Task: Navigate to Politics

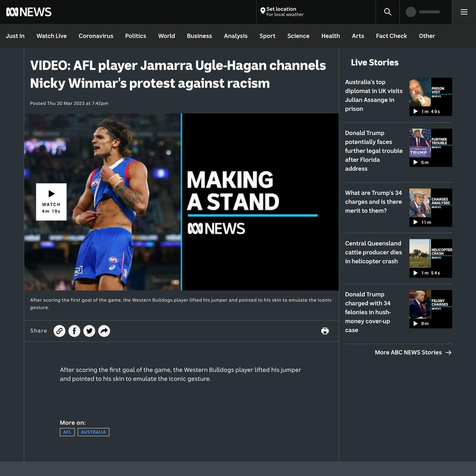Action: pyautogui.click(x=136, y=36)
